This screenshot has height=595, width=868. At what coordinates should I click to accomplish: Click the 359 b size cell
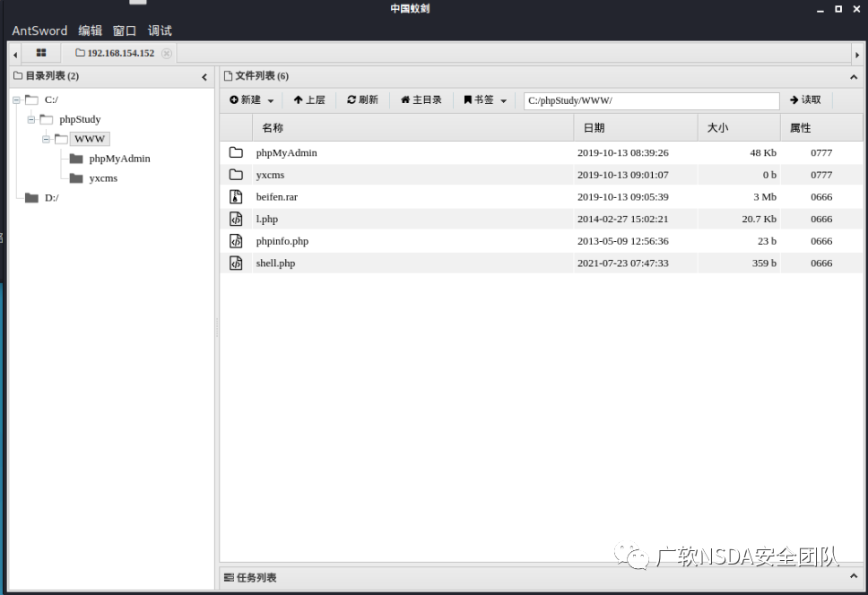coord(764,263)
